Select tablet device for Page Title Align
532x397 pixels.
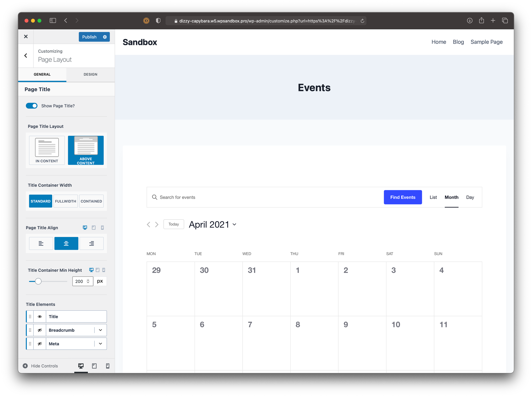[x=94, y=228]
